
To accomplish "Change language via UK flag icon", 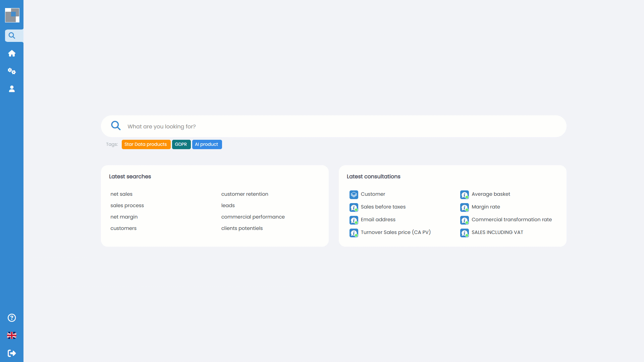I will (x=12, y=336).
